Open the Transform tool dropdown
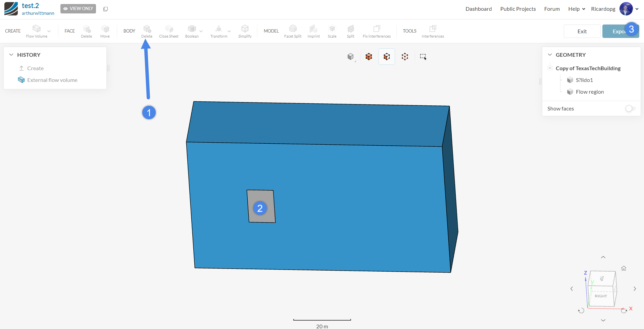Screen dimensions: 644x329 [229, 31]
